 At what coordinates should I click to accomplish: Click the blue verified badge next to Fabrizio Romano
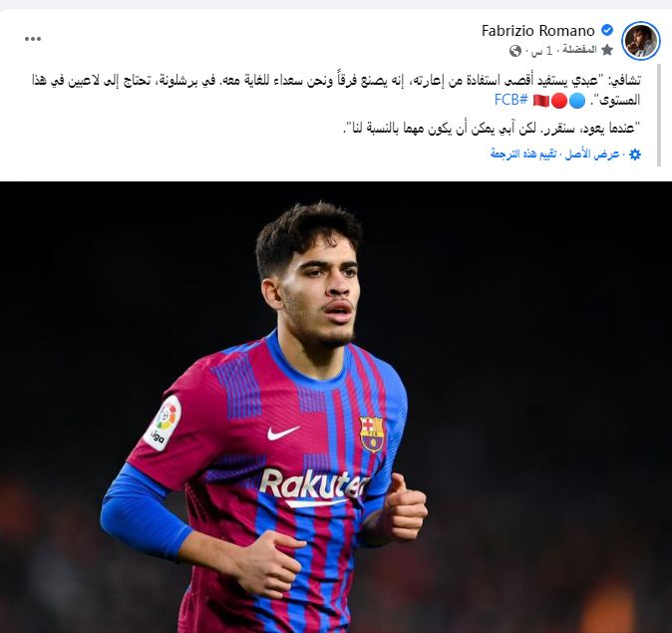[x=606, y=31]
